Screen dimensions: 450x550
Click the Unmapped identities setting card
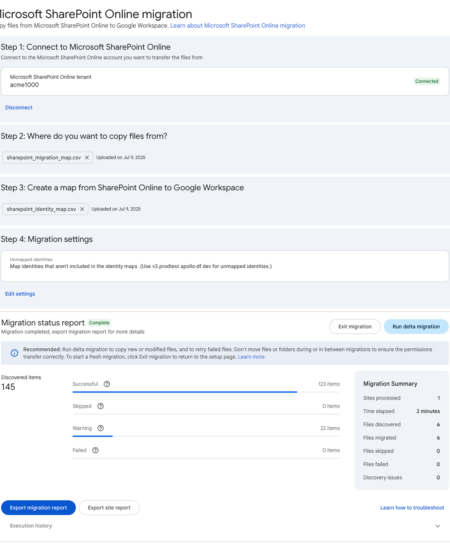pos(225,266)
